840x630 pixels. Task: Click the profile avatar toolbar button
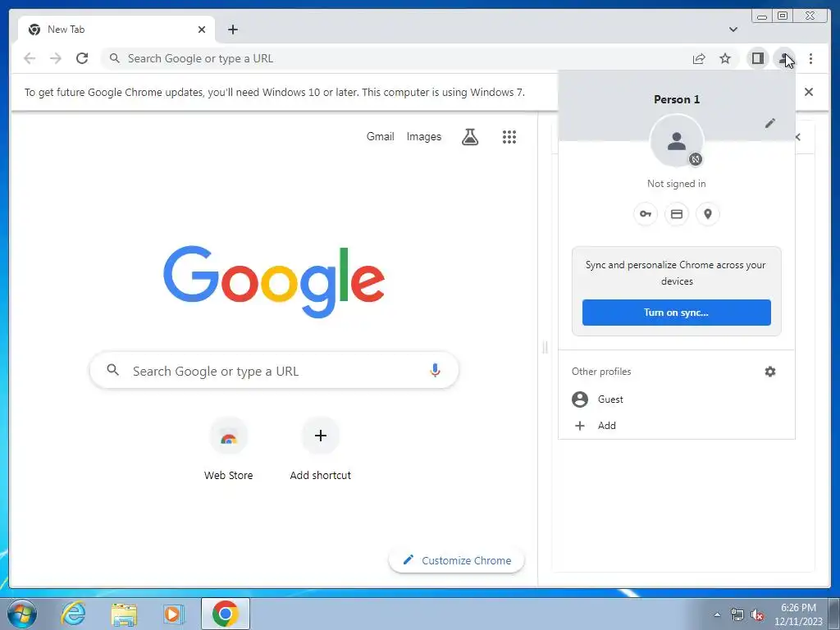coord(784,58)
